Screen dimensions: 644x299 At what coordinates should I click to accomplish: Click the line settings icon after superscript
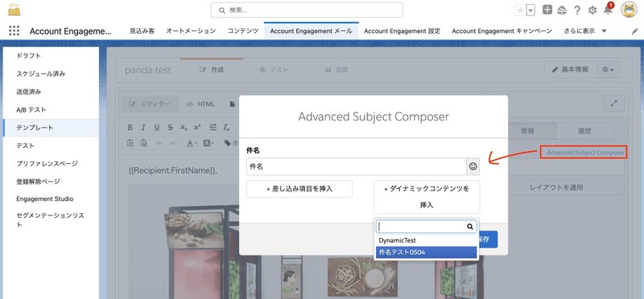point(213,128)
